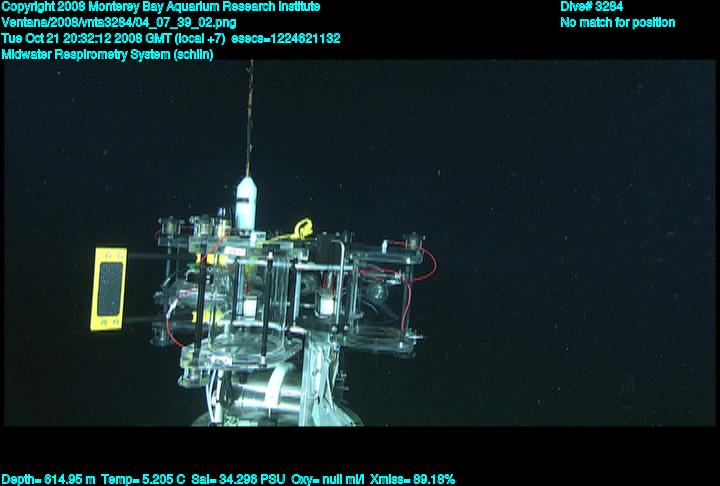The width and height of the screenshot is (720, 486).
Task: Click the yellow rectangular panel on the respirometer
Action: (109, 289)
